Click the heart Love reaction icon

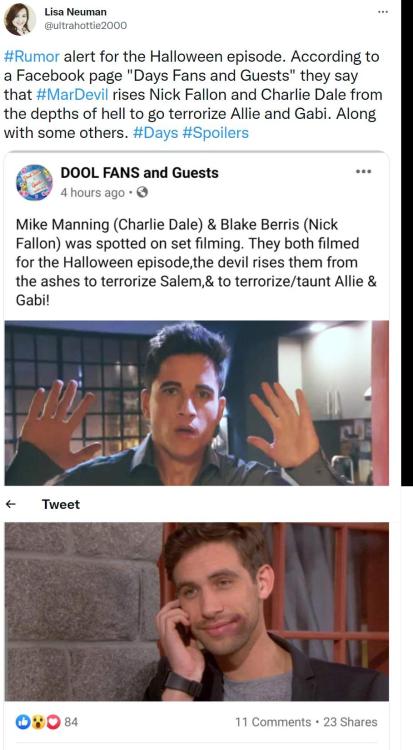[53, 722]
